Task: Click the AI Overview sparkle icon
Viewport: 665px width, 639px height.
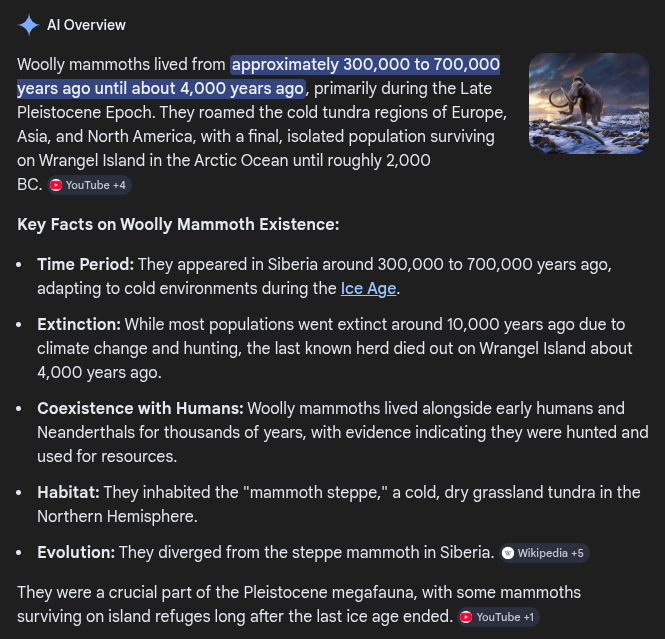Action: [29, 25]
